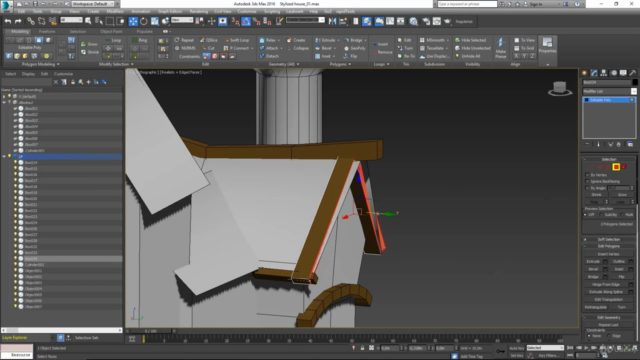640x360 pixels.
Task: Open the Utilities hammer panel tab
Action: (633, 73)
